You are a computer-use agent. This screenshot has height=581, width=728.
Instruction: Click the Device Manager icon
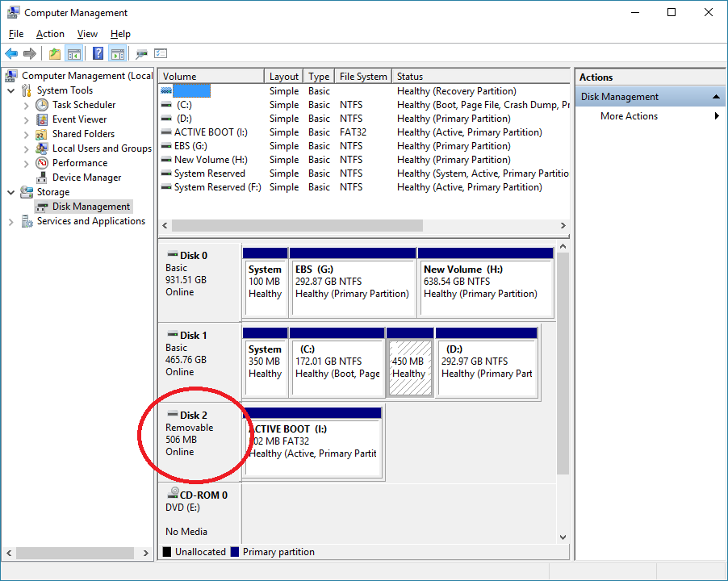tap(42, 178)
